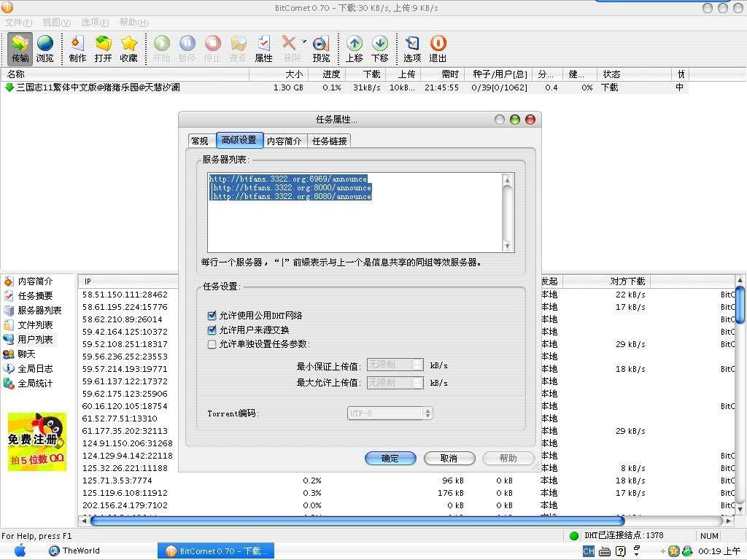
Task: Toggle 允许使用公用DHT网络 checkbox
Action: (212, 315)
